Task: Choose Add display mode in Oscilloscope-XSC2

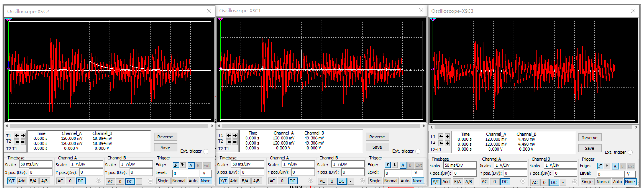Action: tap(22, 181)
